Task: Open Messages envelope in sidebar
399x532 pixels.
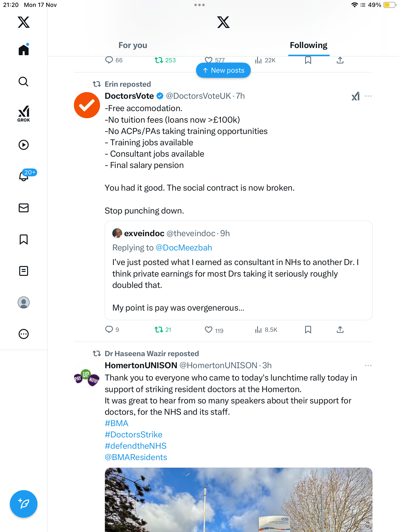Action: [x=24, y=208]
